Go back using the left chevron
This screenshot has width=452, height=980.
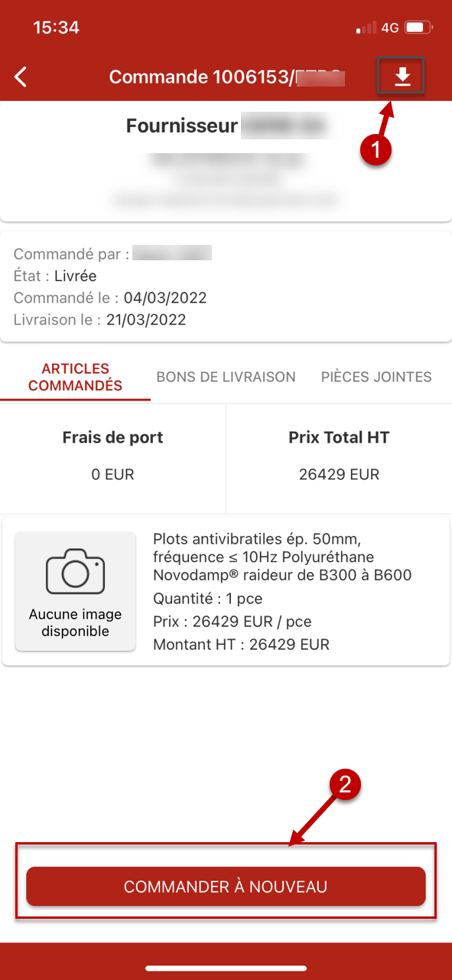[21, 77]
